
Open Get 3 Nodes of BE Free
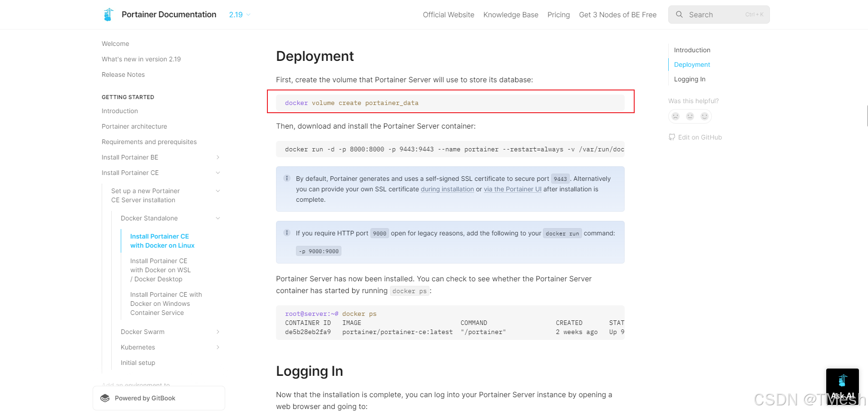618,15
